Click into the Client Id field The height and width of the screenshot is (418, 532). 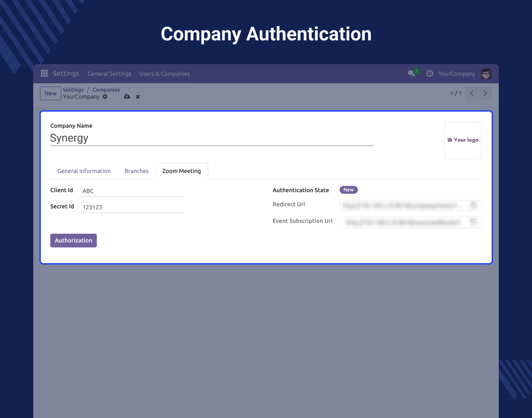point(132,191)
